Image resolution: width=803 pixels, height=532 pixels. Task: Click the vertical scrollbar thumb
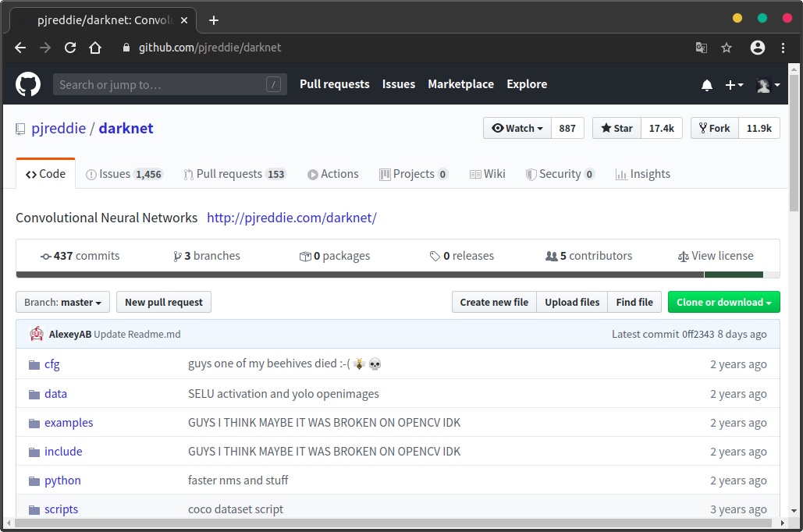(x=794, y=144)
